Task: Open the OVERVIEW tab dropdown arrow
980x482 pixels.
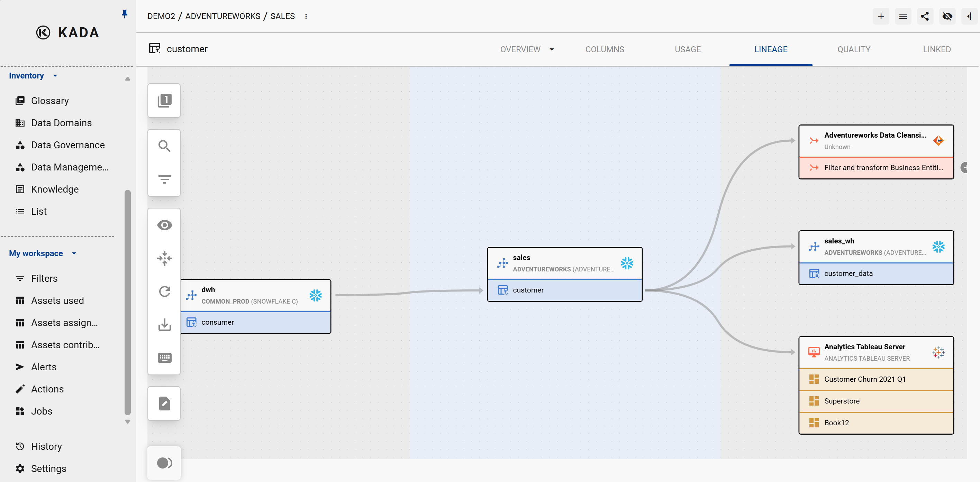Action: (551, 49)
